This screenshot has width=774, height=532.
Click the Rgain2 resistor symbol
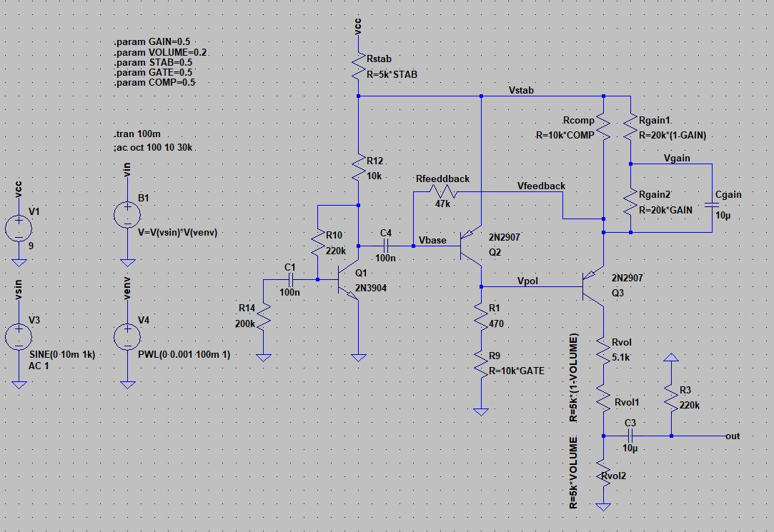[x=630, y=203]
